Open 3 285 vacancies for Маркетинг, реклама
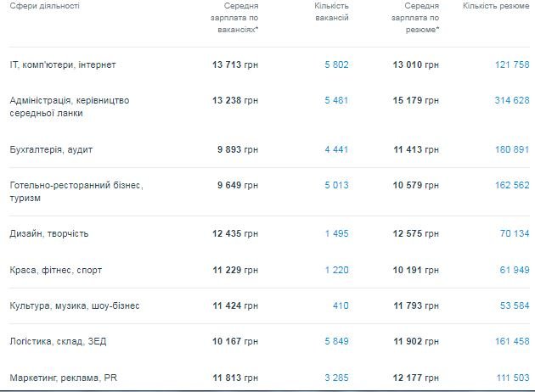535x392 pixels. 336,378
